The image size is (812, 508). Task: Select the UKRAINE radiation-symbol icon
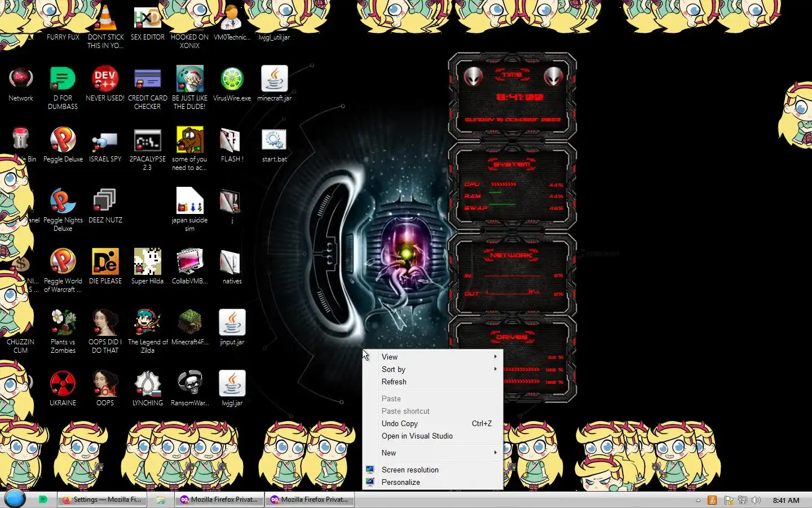click(x=63, y=384)
